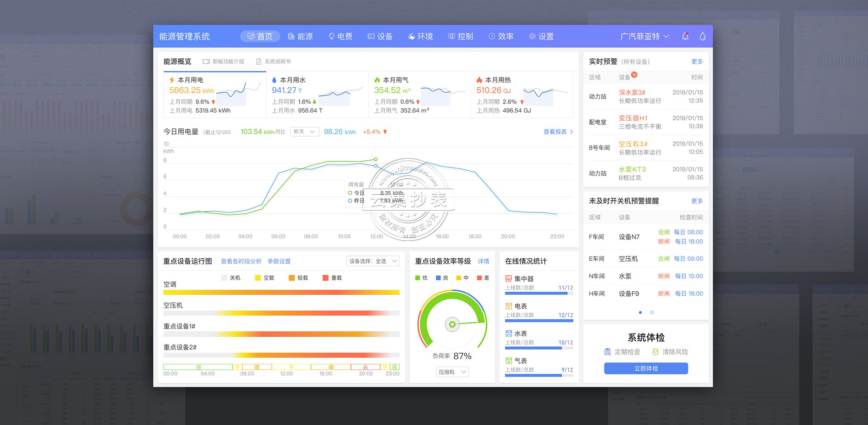Expand the 设备选择 全选 dropdown

[373, 261]
